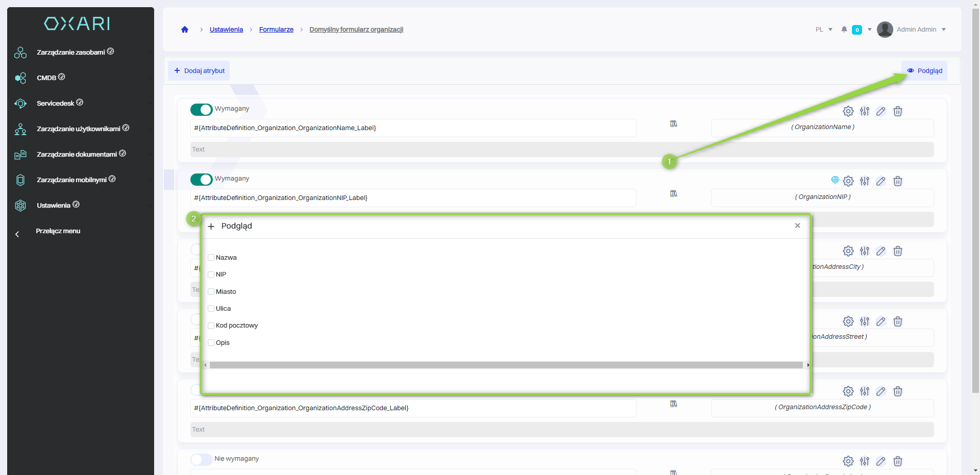Expand the notification count dropdown arrow
Viewport: 980px width, 475px height.
coord(870,30)
